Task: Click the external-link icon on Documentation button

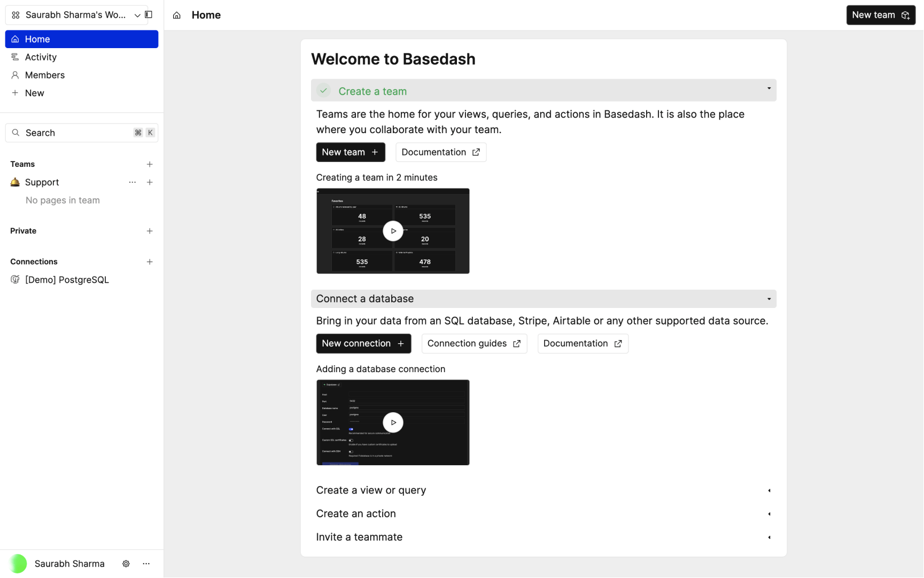Action: tap(476, 152)
